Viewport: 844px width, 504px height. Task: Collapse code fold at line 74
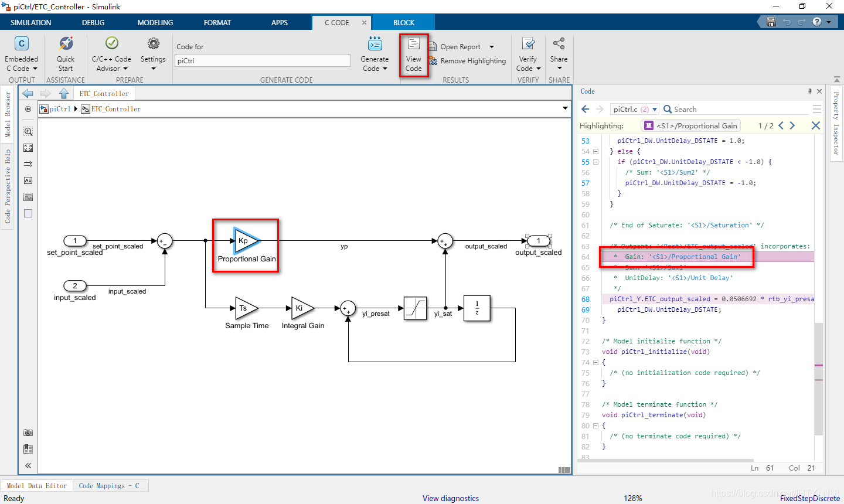coord(595,362)
